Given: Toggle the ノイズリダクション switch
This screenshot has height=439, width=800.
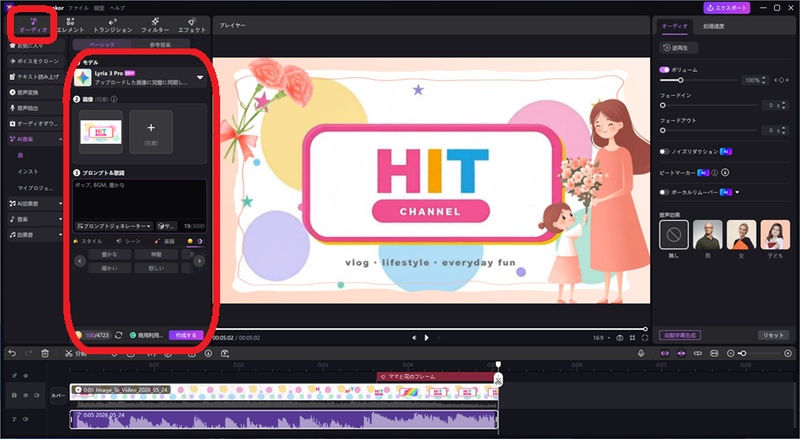Looking at the screenshot, I should [x=664, y=152].
